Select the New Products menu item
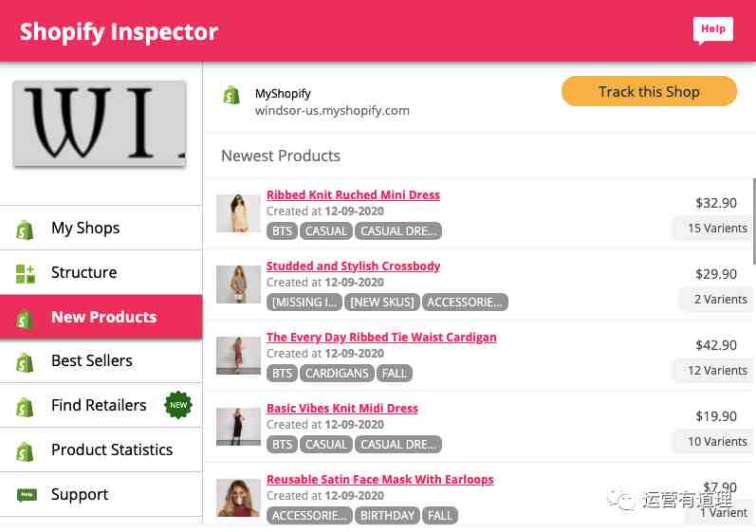The height and width of the screenshot is (532, 756). [x=101, y=317]
